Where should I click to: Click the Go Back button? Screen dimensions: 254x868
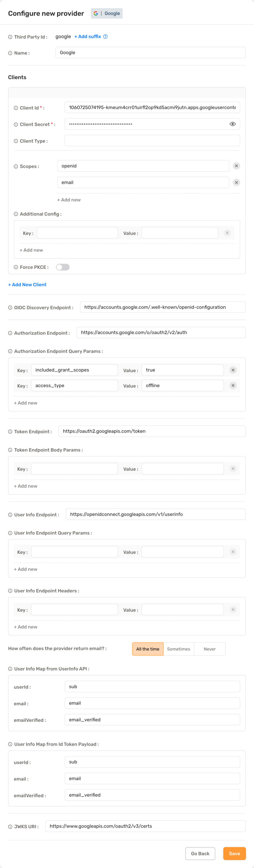click(200, 854)
